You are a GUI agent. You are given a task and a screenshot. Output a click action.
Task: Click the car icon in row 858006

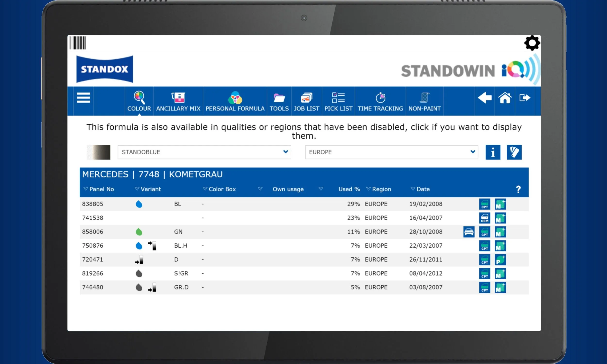pos(469,232)
